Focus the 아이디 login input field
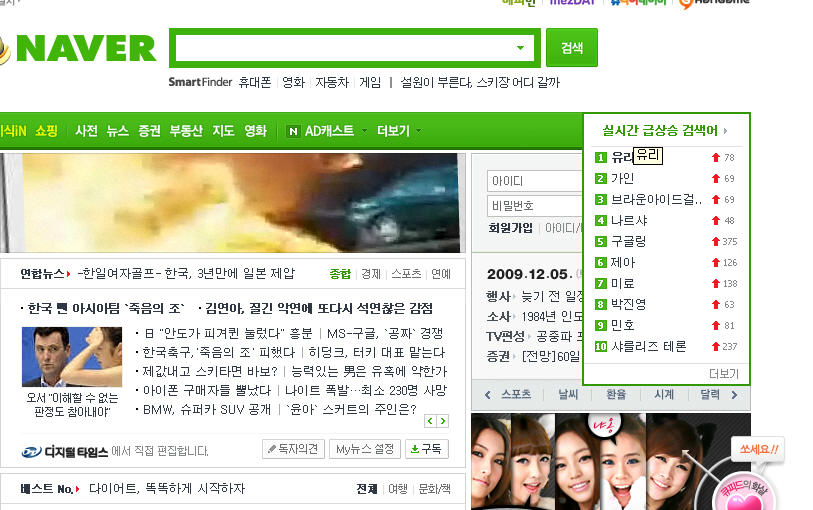 click(534, 181)
